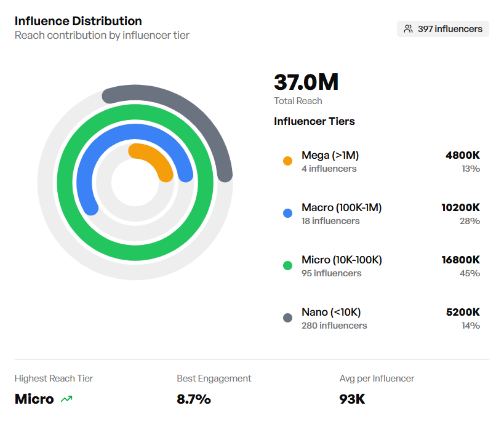
Task: Click the blue Macro tier dot
Action: click(287, 214)
